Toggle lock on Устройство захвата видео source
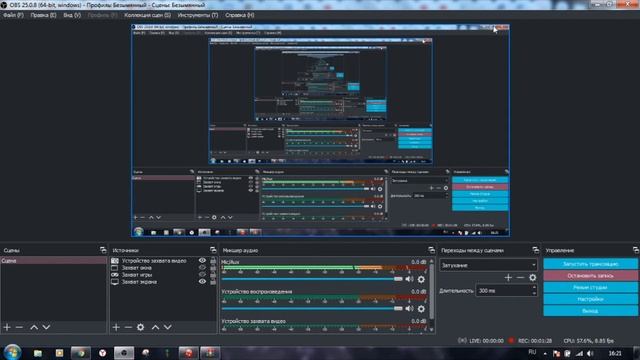 [x=213, y=260]
